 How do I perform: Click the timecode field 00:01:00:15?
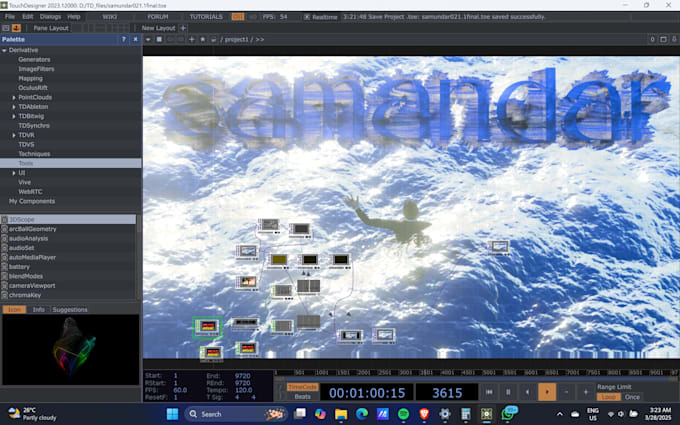[x=367, y=392]
